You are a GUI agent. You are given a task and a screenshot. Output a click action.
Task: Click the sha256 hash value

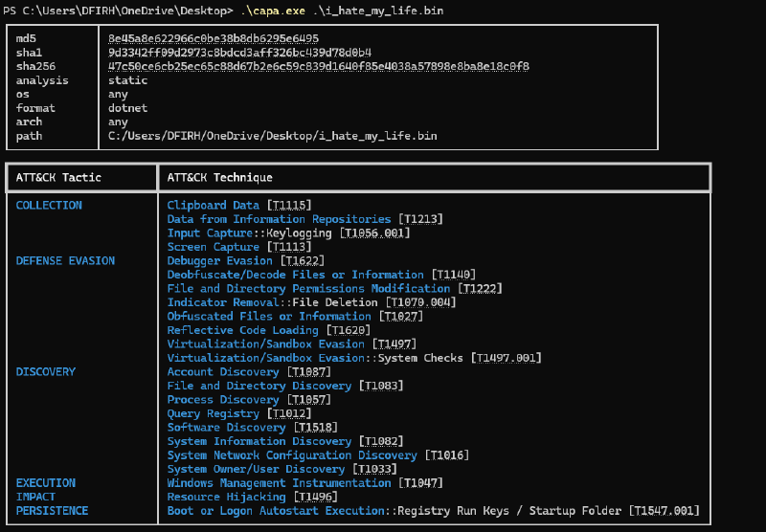(x=319, y=66)
